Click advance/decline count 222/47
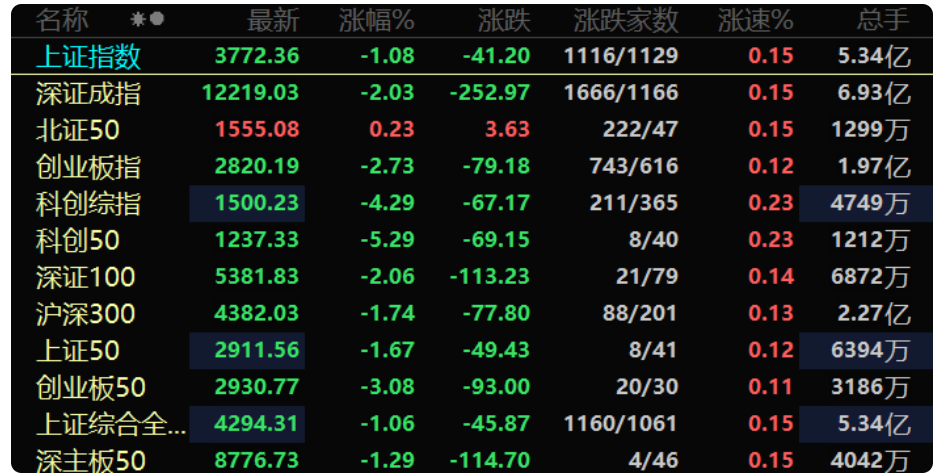Screen dimensions: 939x473 (x=640, y=129)
